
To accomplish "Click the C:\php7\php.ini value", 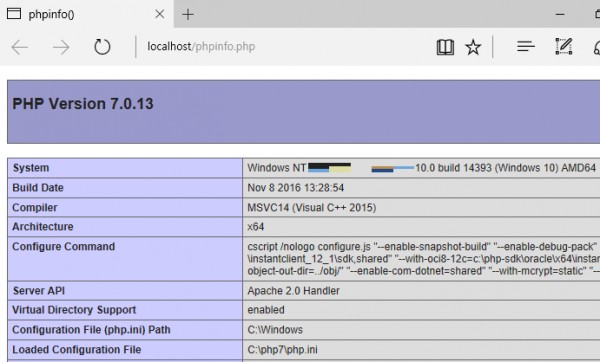I will [282, 349].
